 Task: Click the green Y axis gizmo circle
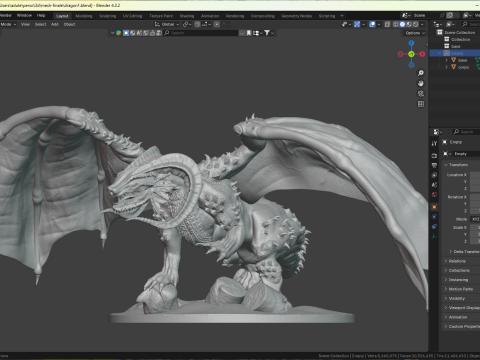point(411,54)
